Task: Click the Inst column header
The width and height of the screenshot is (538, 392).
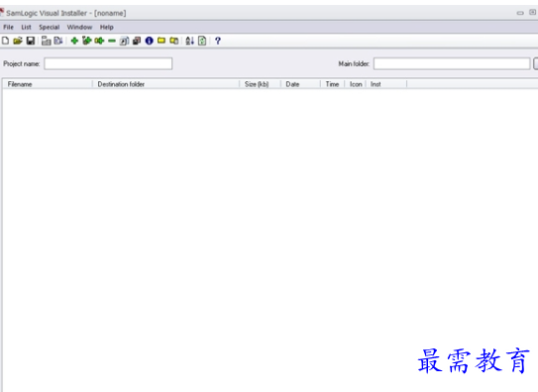Action: 386,84
